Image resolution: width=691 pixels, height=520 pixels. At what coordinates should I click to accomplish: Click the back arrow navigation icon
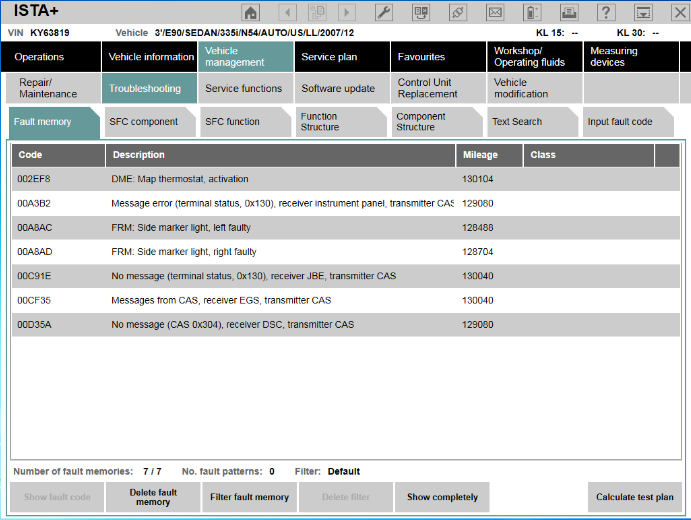(288, 12)
